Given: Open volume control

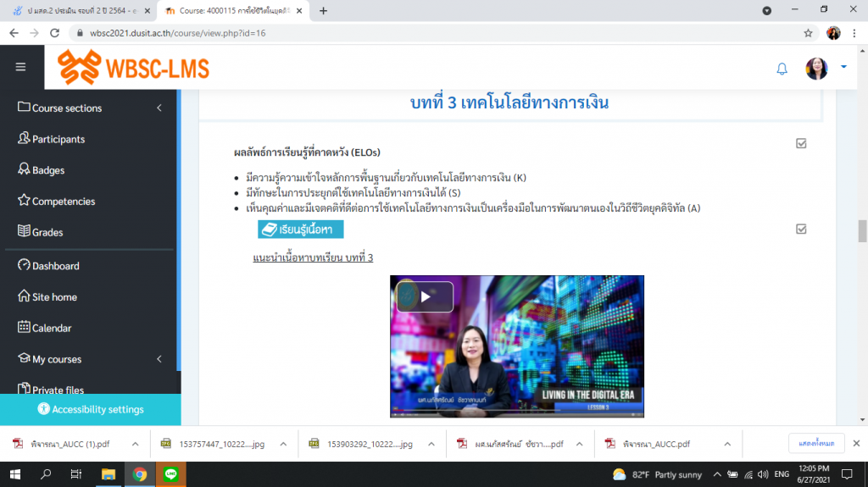Looking at the screenshot, I should [x=763, y=474].
